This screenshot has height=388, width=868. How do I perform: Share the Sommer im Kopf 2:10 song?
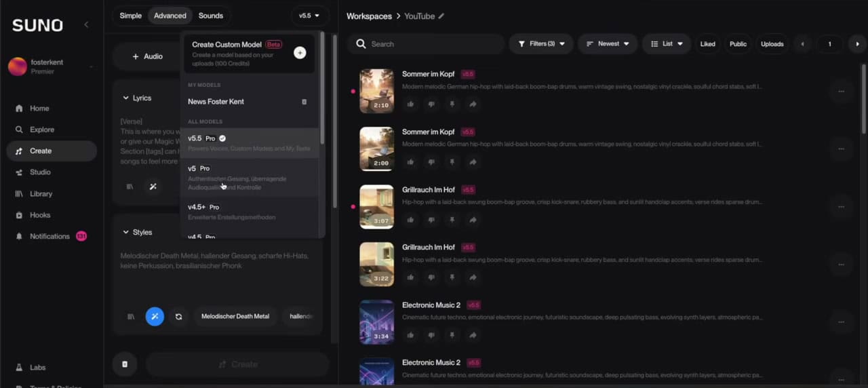point(473,104)
